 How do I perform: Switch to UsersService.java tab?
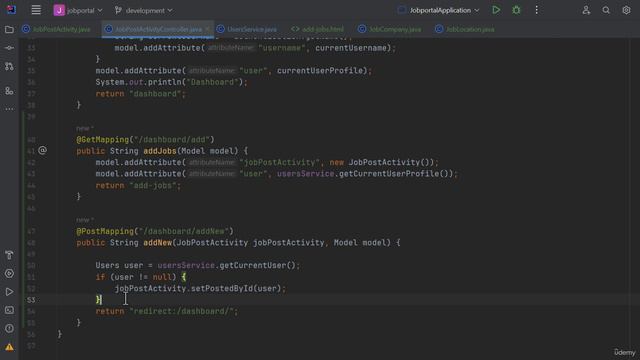pyautogui.click(x=247, y=29)
